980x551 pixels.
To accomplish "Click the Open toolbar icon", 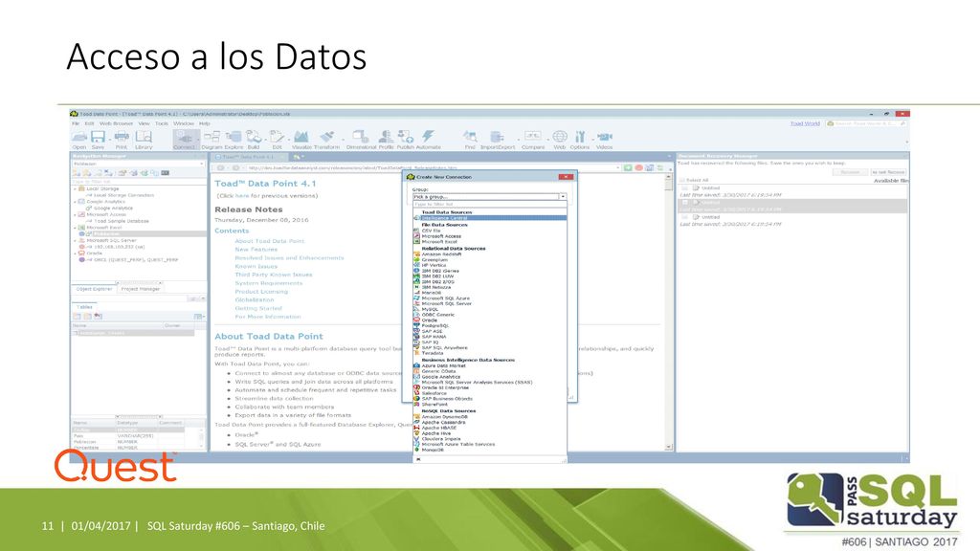I will click(79, 140).
